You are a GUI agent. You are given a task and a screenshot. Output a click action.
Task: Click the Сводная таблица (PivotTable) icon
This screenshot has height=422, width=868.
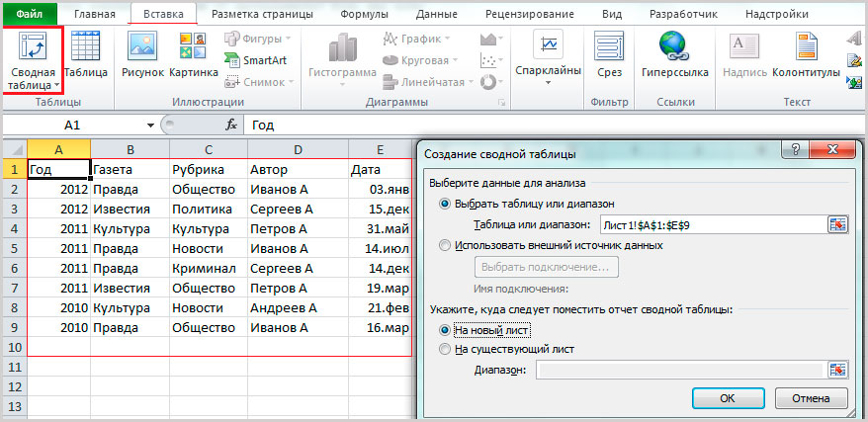pos(33,45)
